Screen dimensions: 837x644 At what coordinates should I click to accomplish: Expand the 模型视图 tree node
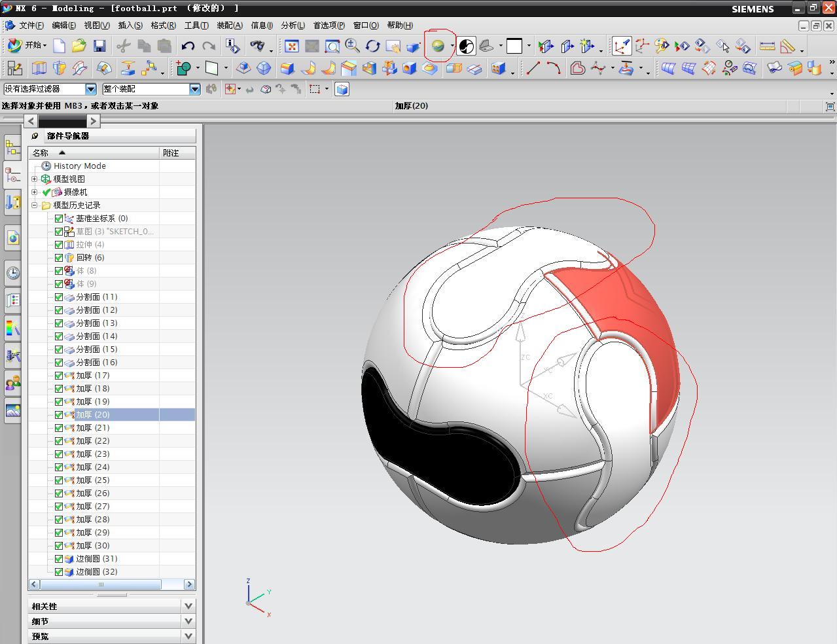35,179
